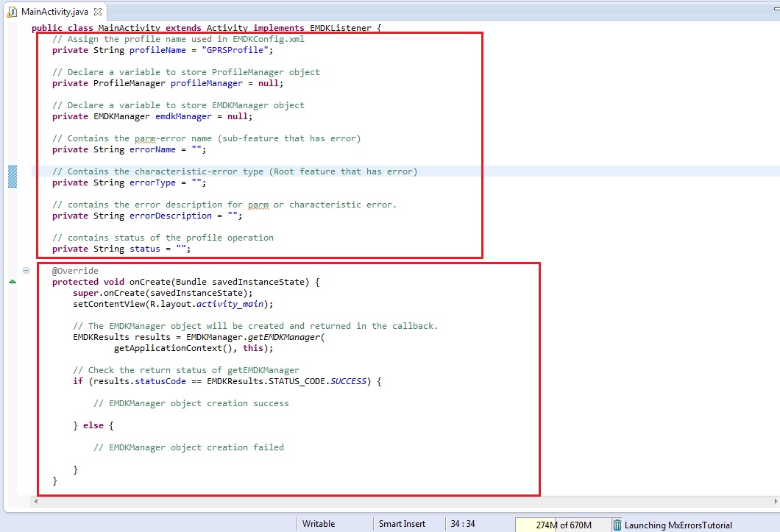The width and height of the screenshot is (780, 532).
Task: Click the Writable status field
Action: [319, 524]
